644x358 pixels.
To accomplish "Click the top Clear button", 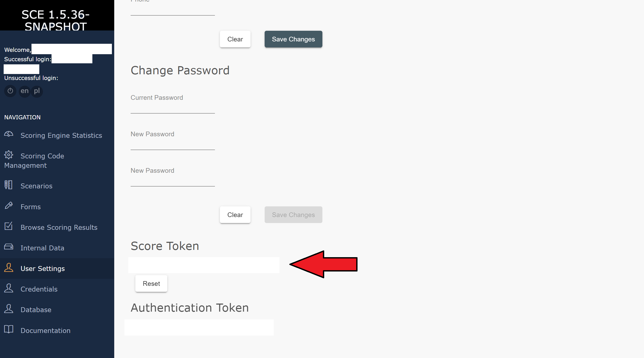I will coord(235,39).
